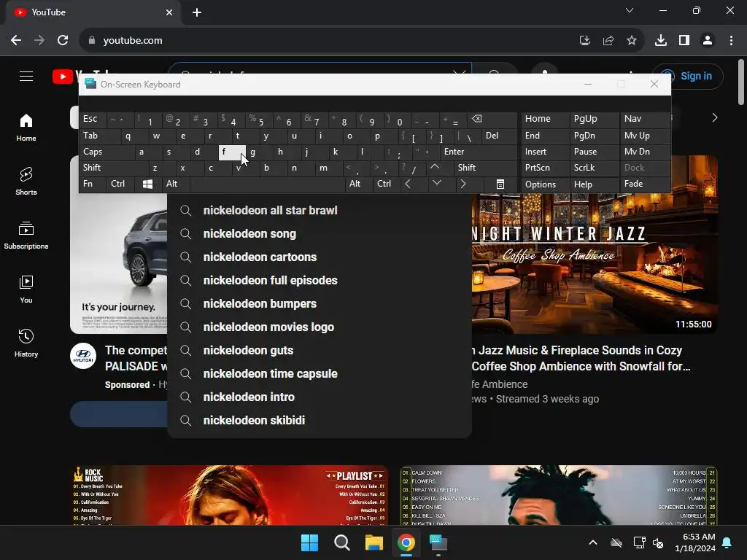Image resolution: width=747 pixels, height=560 pixels.
Task: Click Enter key on On-Screen Keyboard
Action: 479,152
